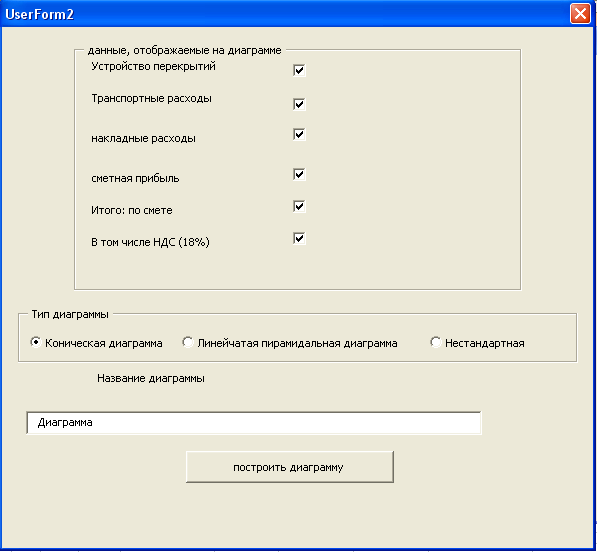Click the Транспортные расходы text label
This screenshot has height=552, width=597.
[x=152, y=99]
